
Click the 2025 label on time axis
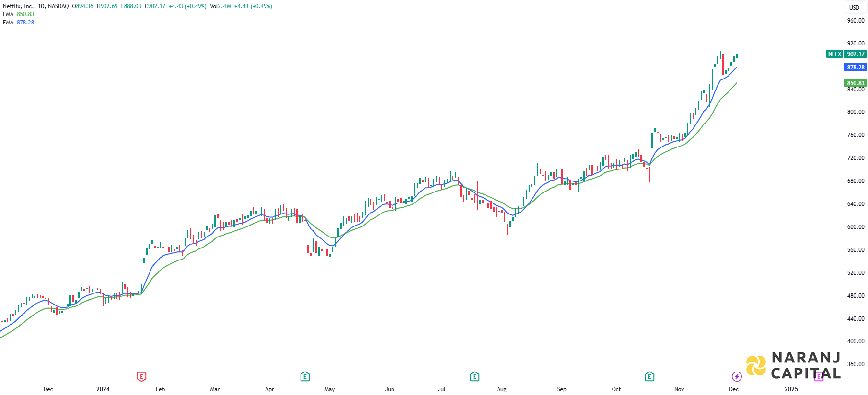791,389
